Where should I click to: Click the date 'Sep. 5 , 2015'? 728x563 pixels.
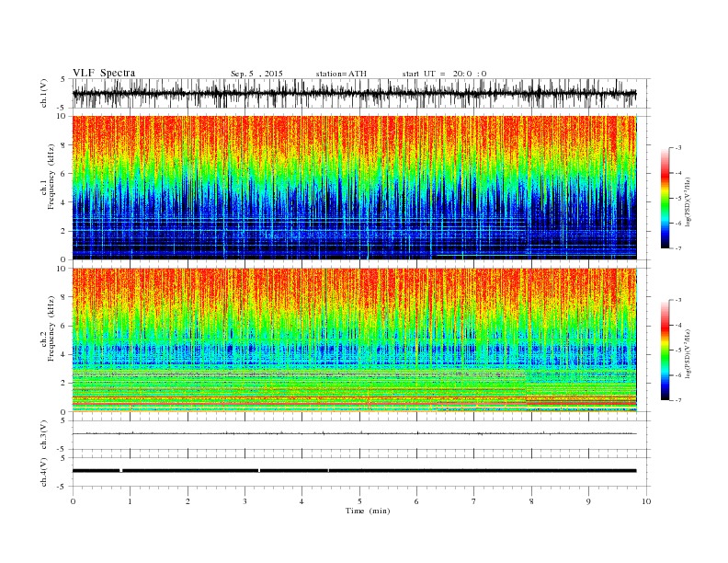[256, 74]
